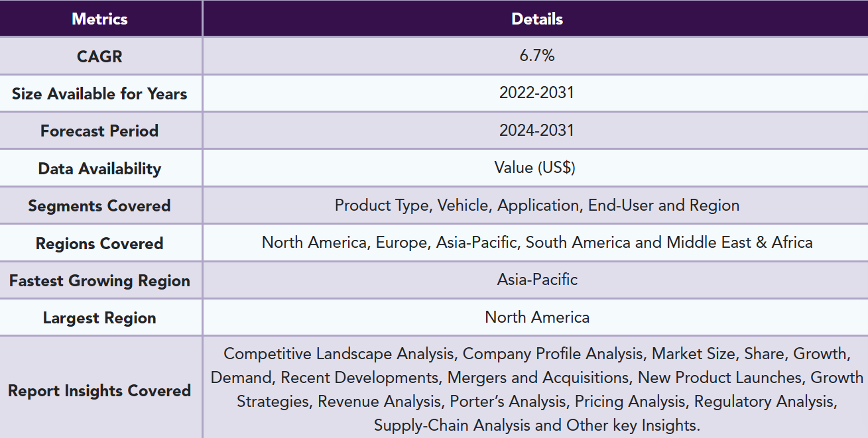This screenshot has width=868, height=438.
Task: Select the 'Regions Covered' label
Action: coord(99,243)
